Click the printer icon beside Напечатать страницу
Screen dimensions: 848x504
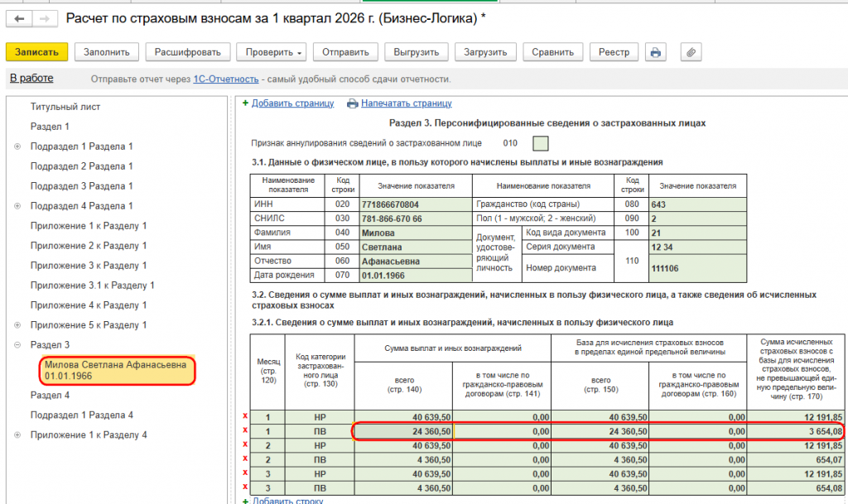click(353, 103)
